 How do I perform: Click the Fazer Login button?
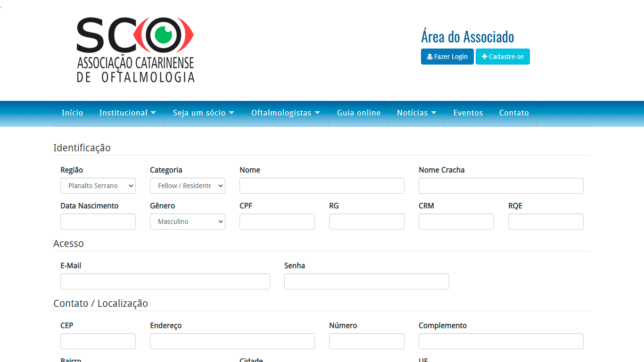tap(447, 57)
